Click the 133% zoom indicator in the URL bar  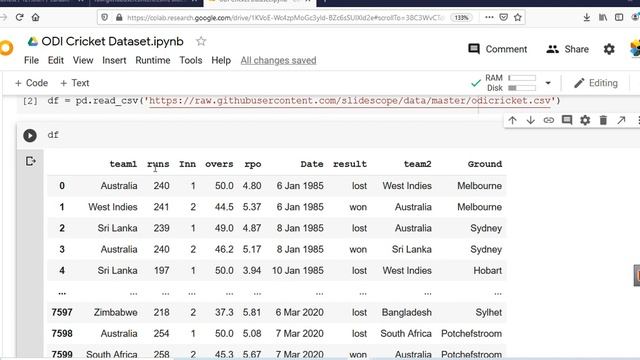461,18
